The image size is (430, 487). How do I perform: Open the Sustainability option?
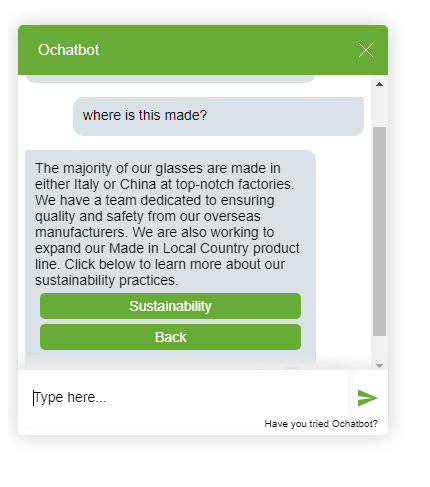click(x=170, y=306)
